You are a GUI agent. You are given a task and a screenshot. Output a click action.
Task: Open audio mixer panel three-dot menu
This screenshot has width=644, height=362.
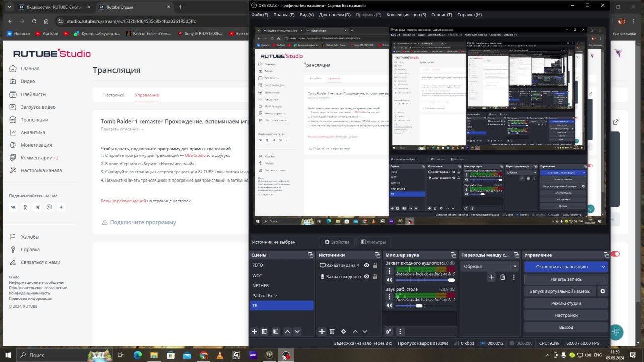[x=400, y=331]
